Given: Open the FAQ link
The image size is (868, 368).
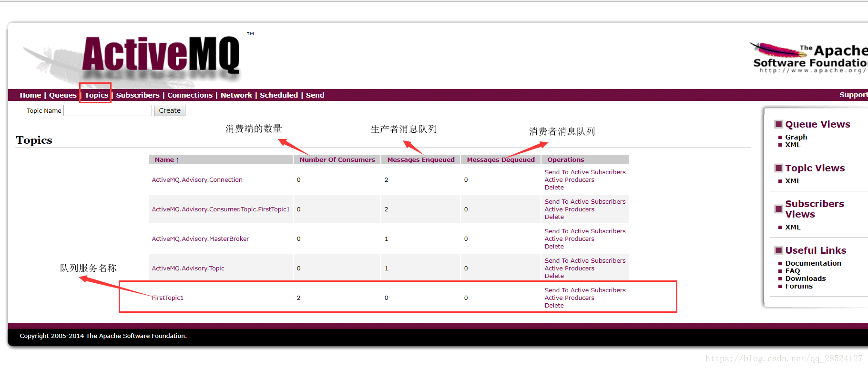Looking at the screenshot, I should (x=793, y=271).
